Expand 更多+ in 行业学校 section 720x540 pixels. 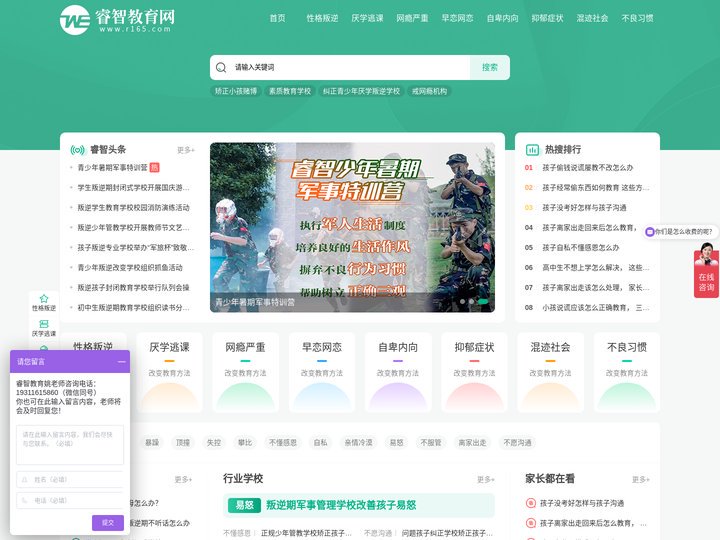click(x=486, y=479)
